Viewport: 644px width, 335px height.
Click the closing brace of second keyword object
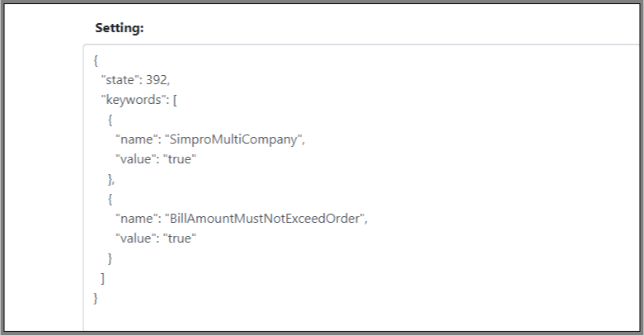coord(110,258)
